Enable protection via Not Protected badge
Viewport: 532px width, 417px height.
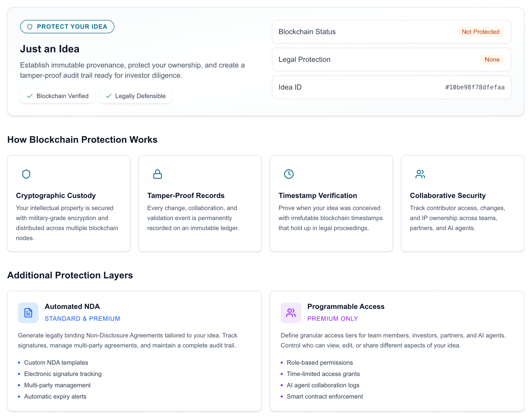[x=480, y=32]
